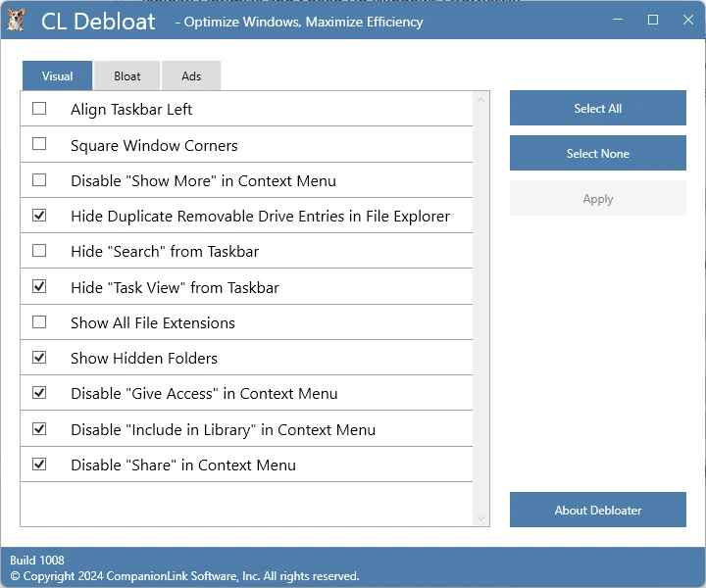Switch to the Visual tab
The width and height of the screenshot is (706, 588).
57,75
